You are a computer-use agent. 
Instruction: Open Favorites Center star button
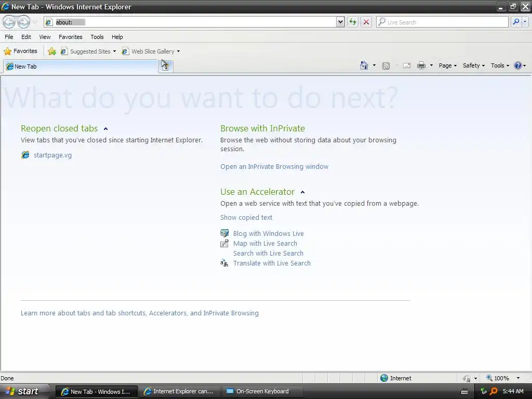click(x=20, y=51)
